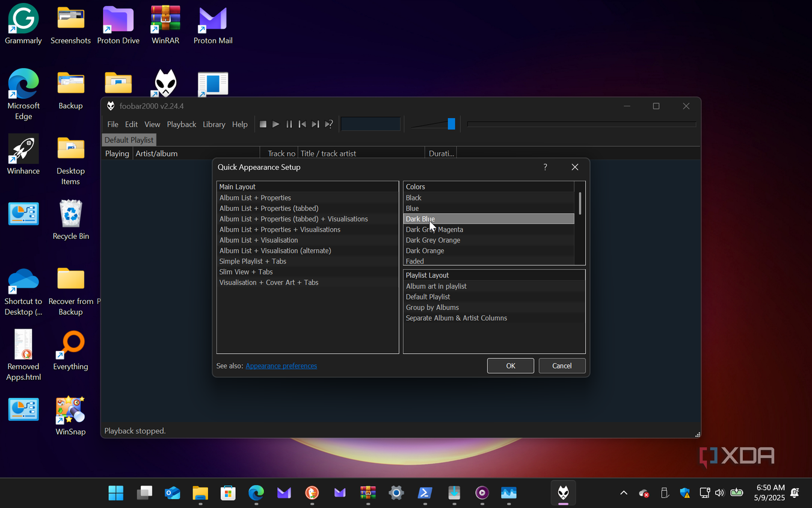Image resolution: width=812 pixels, height=508 pixels.
Task: Switch to the Default Playlist tab
Action: pos(129,140)
